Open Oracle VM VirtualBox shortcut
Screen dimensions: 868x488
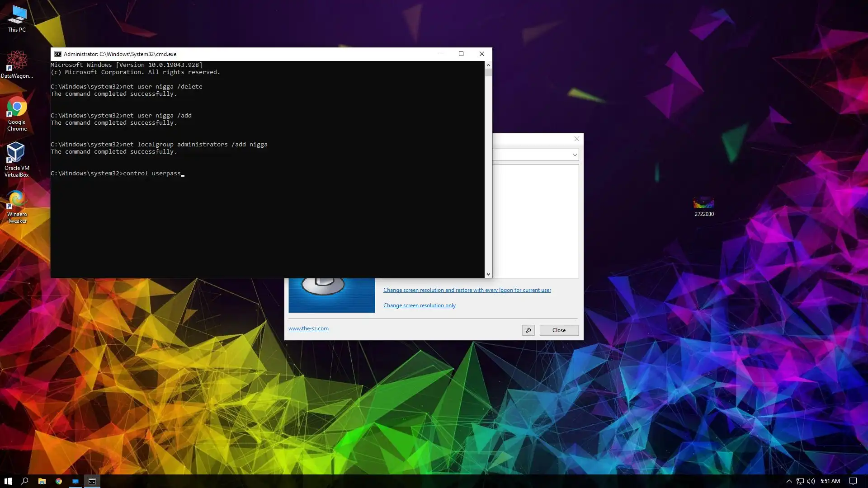[x=17, y=158]
